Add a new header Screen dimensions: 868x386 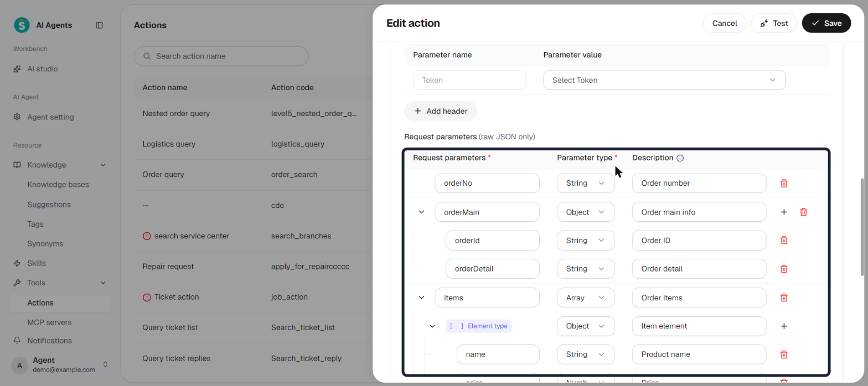click(441, 111)
